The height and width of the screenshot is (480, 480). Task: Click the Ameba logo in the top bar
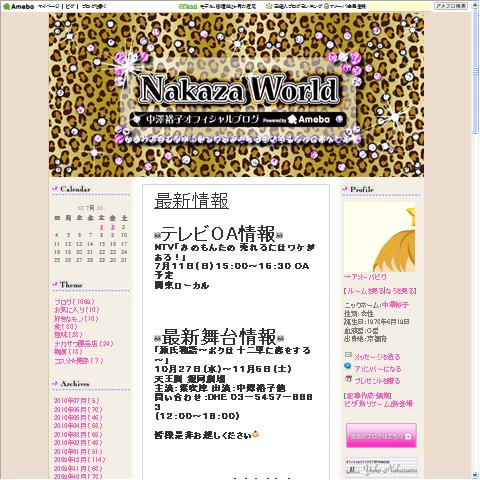(18, 6)
